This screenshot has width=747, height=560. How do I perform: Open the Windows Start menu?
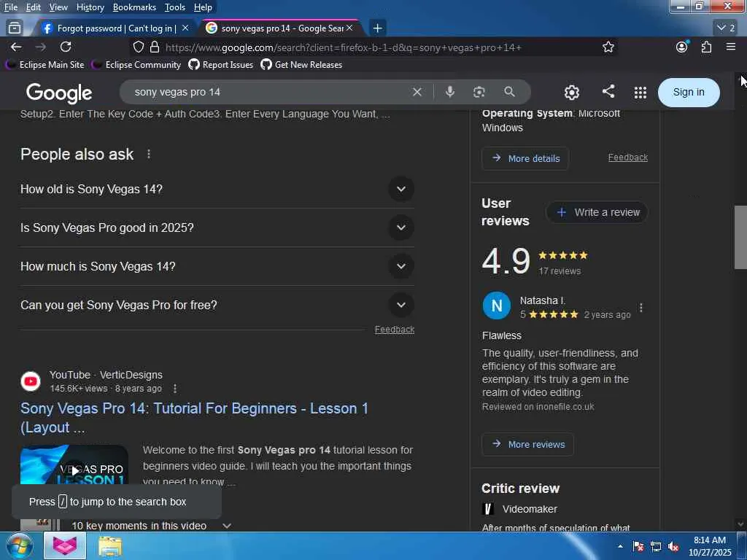(x=19, y=545)
